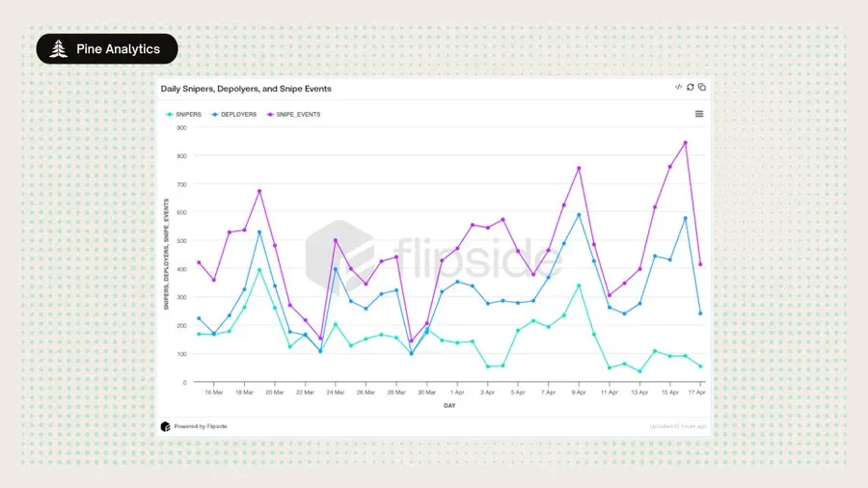The height and width of the screenshot is (488, 868).
Task: Click the copy chart icon
Action: point(702,87)
